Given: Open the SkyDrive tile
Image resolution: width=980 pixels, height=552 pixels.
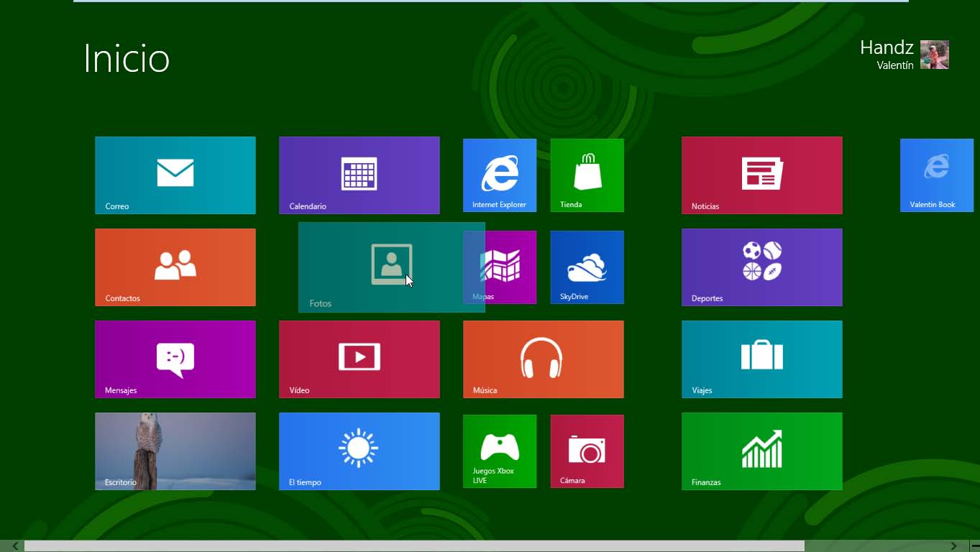Looking at the screenshot, I should click(x=587, y=267).
